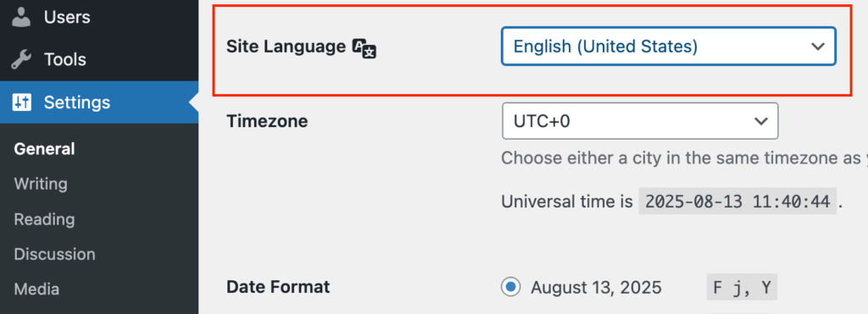Click the Users person icon in sidebar

pyautogui.click(x=21, y=17)
